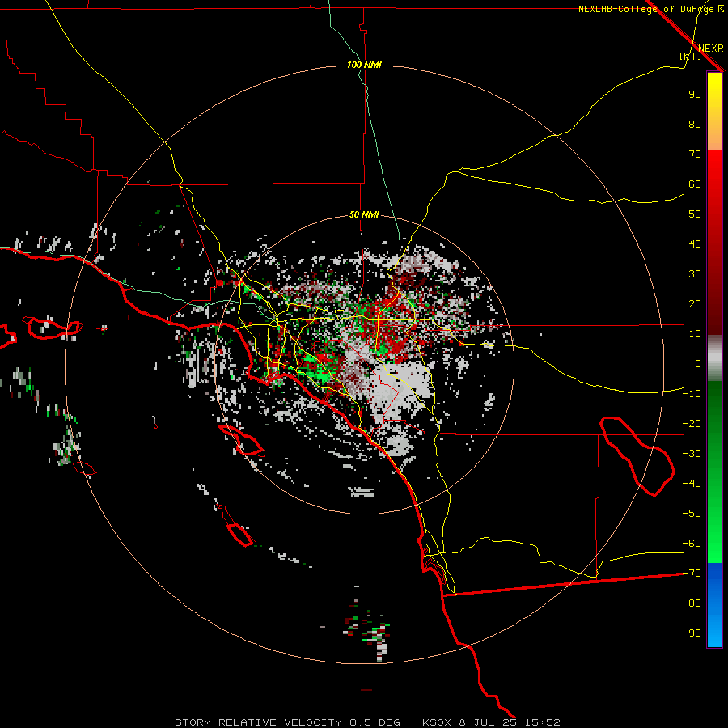
Task: Click the bright red segment of color bar
Action: 714,171
